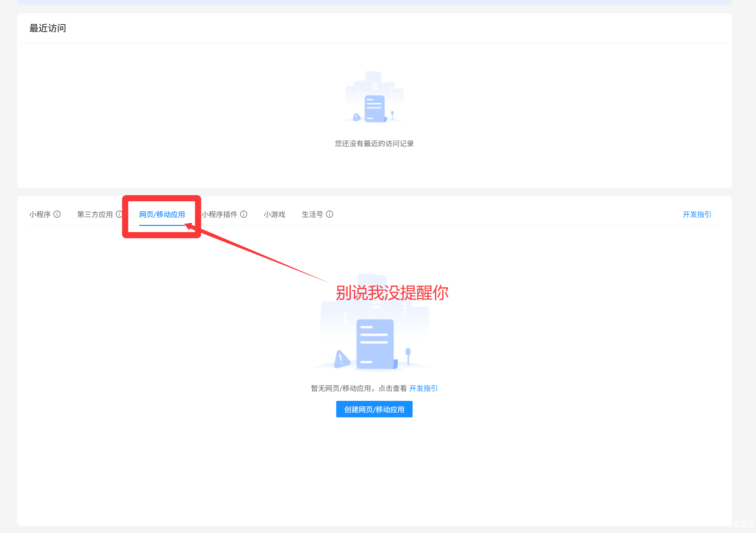Click the large document icon above 暂无网页/移动应用

click(x=375, y=344)
